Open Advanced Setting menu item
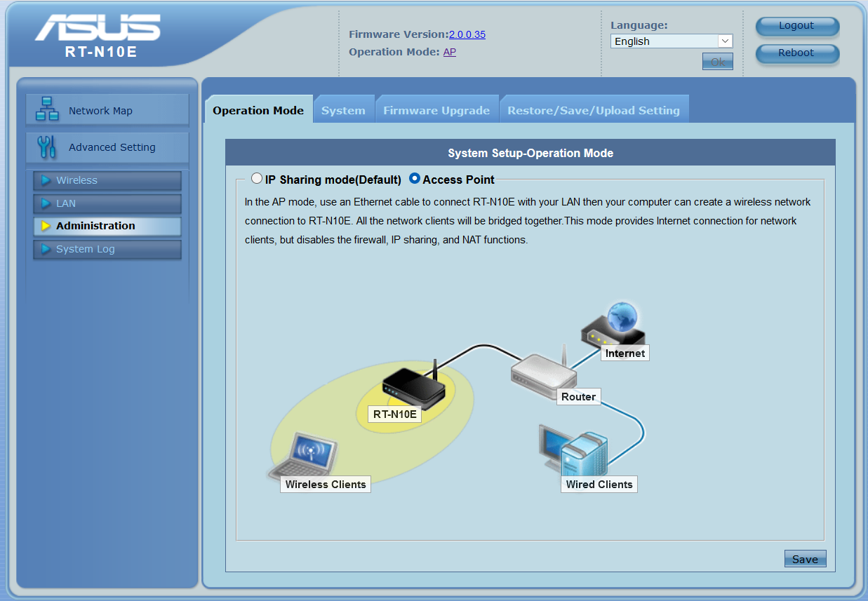Screen dimensions: 868x601 [107, 147]
